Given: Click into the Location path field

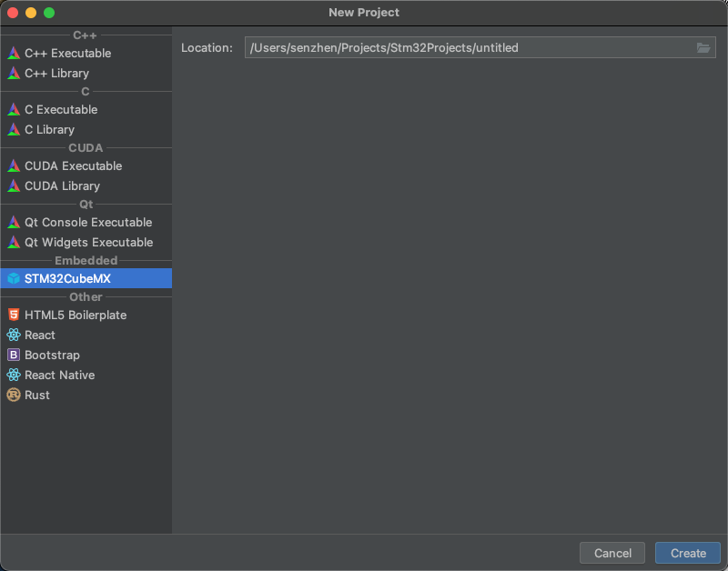Looking at the screenshot, I should click(464, 48).
